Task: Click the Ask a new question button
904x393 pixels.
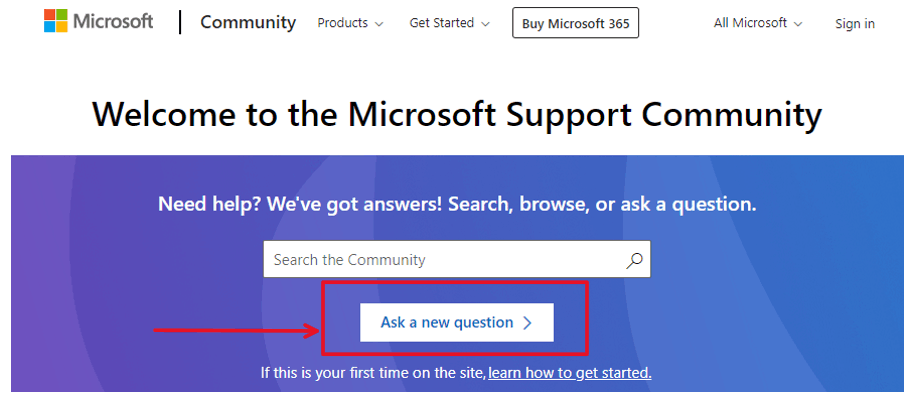Action: 457,322
